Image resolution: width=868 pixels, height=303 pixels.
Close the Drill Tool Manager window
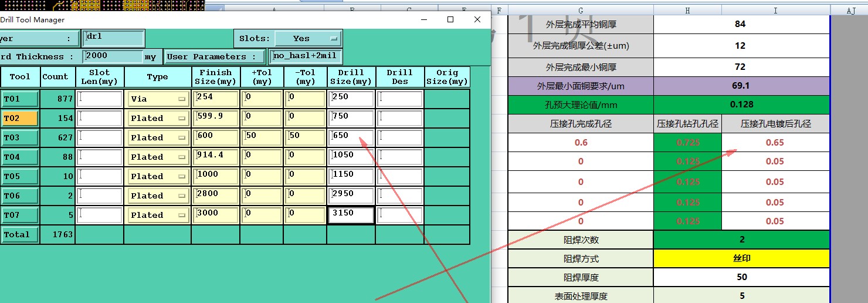coord(477,19)
